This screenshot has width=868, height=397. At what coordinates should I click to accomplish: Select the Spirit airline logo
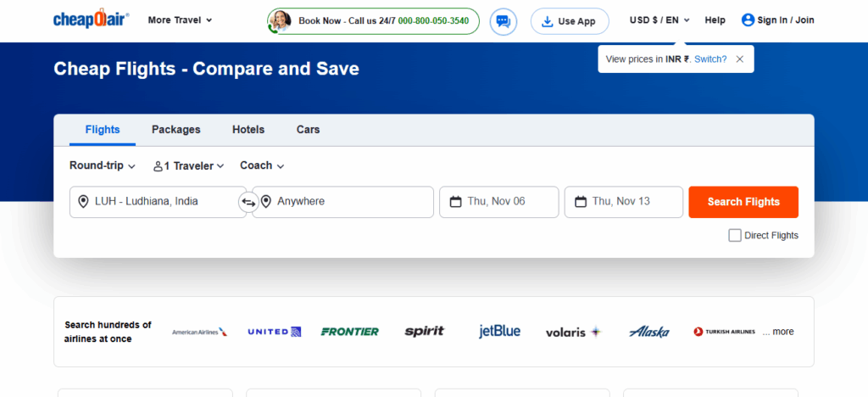[x=425, y=331]
